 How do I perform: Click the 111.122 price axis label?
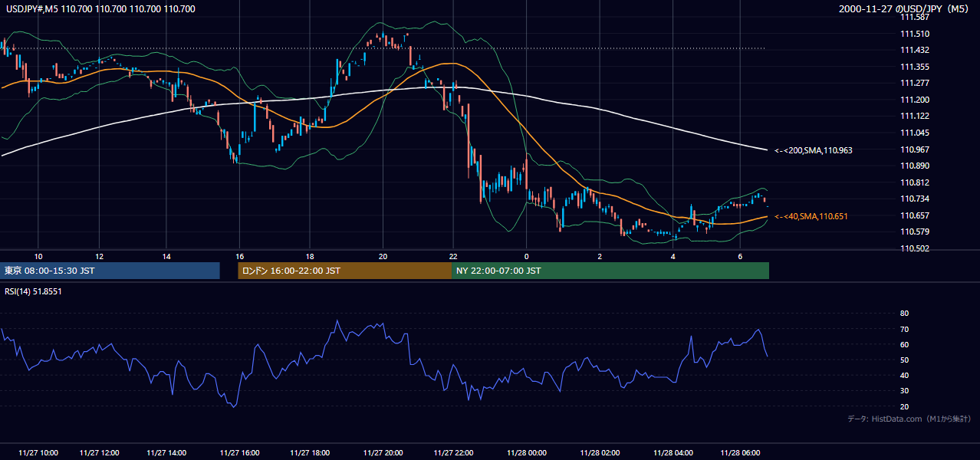[914, 116]
